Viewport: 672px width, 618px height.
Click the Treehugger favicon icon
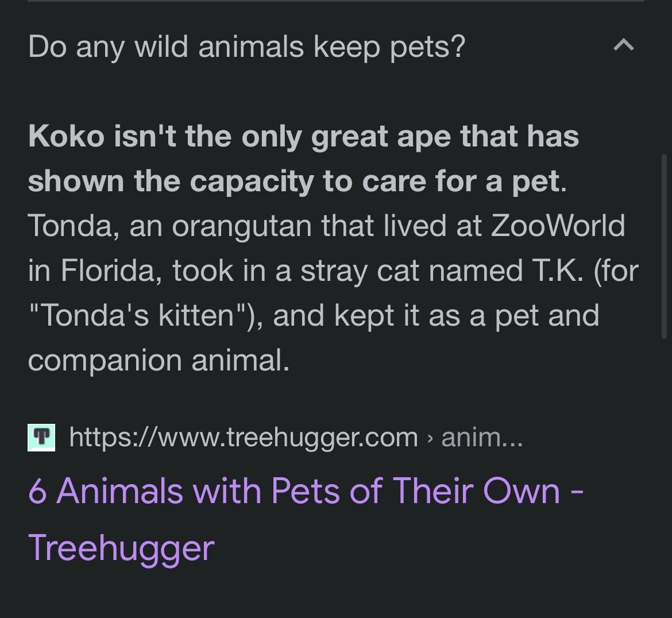[41, 438]
